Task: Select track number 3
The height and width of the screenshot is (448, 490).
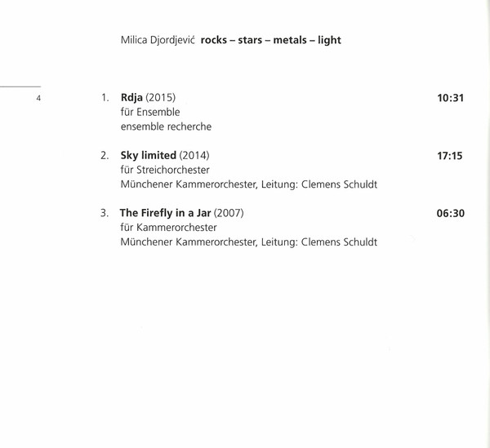Action: 105,213
